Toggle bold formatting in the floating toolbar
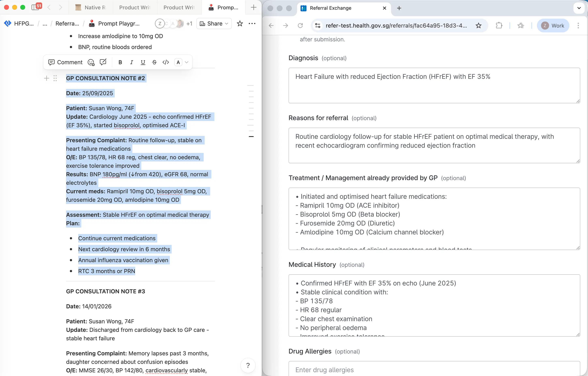This screenshot has width=588, height=376. pyautogui.click(x=120, y=62)
